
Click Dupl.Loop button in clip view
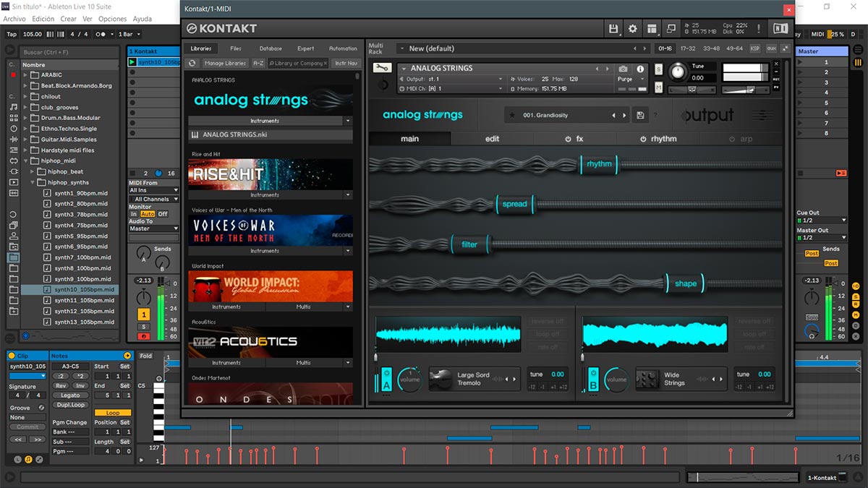71,405
